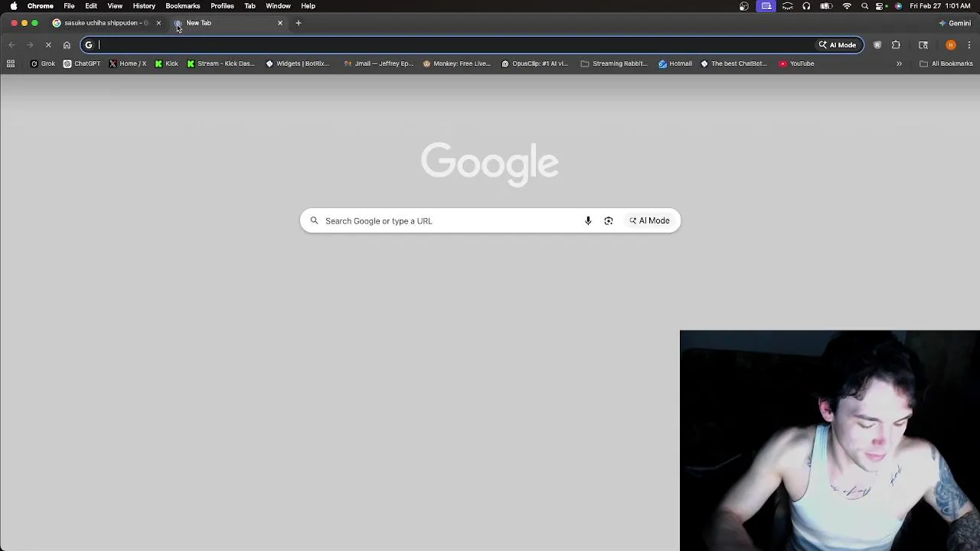Open the Extensions puzzle icon
Viewport: 980px width, 551px height.
(x=896, y=45)
